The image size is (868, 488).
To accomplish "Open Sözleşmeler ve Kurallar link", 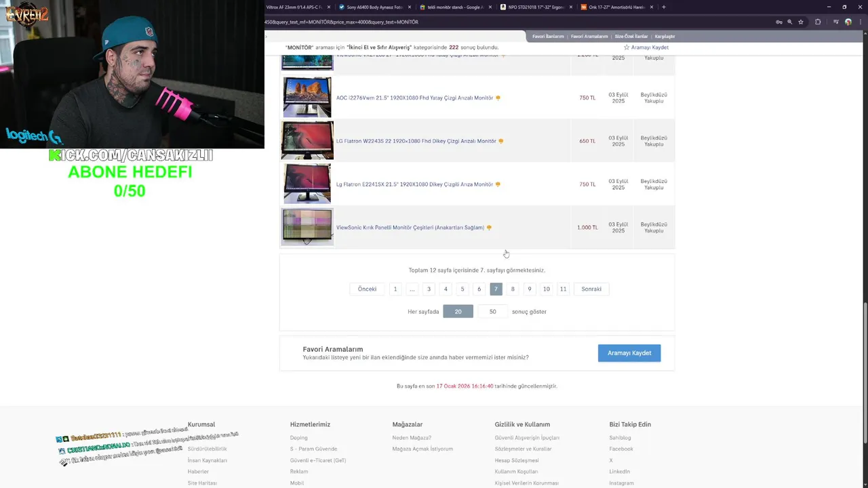I will tap(523, 449).
